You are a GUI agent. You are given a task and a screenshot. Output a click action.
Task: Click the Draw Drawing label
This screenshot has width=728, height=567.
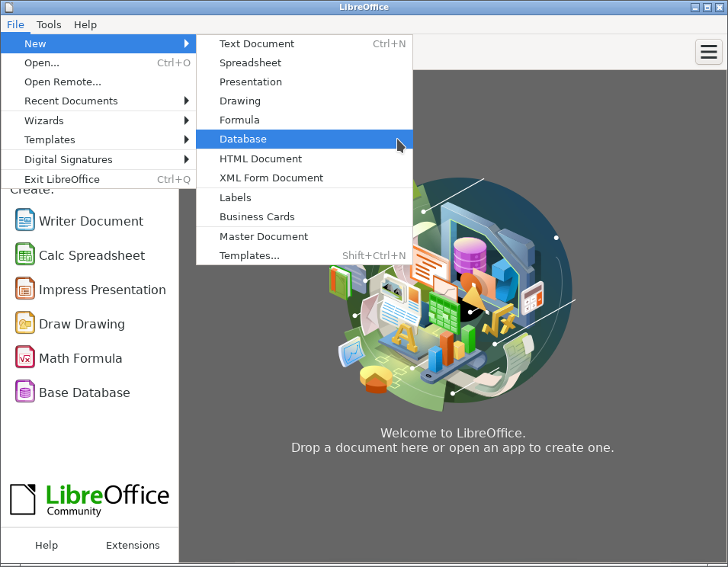point(82,325)
